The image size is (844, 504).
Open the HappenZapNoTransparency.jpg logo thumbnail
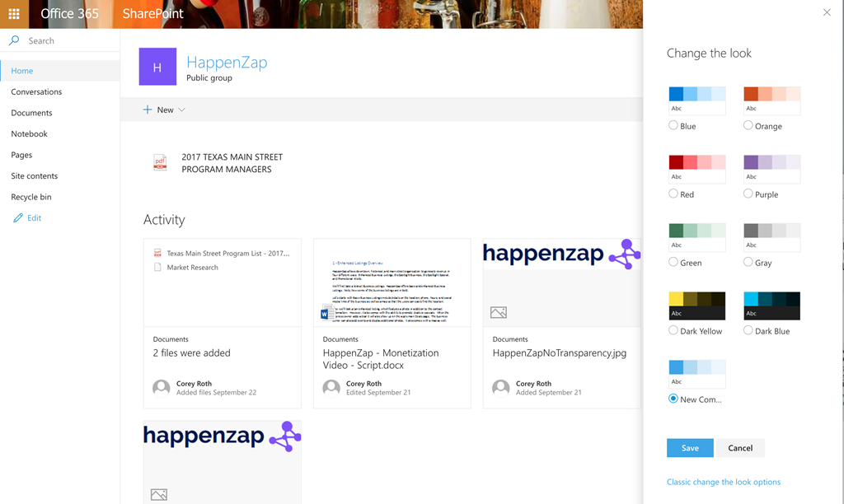pos(562,283)
